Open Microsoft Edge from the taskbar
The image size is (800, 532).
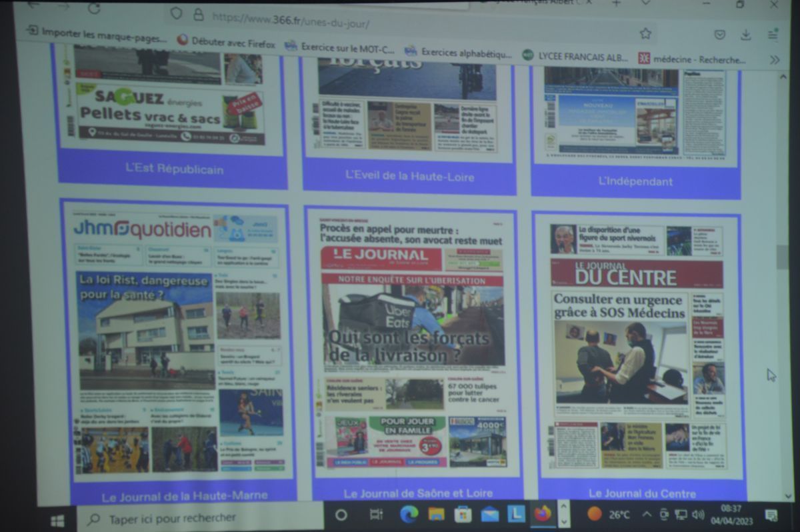pyautogui.click(x=409, y=514)
